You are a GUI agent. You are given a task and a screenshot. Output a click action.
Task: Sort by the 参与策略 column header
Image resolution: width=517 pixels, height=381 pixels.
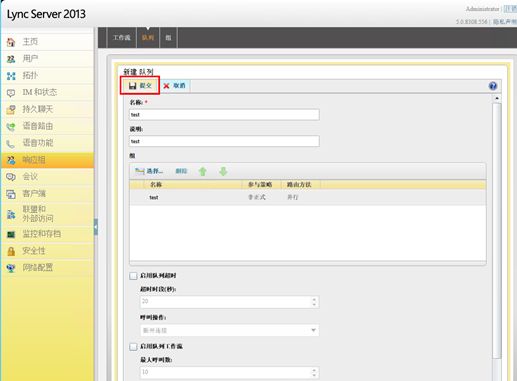click(261, 184)
